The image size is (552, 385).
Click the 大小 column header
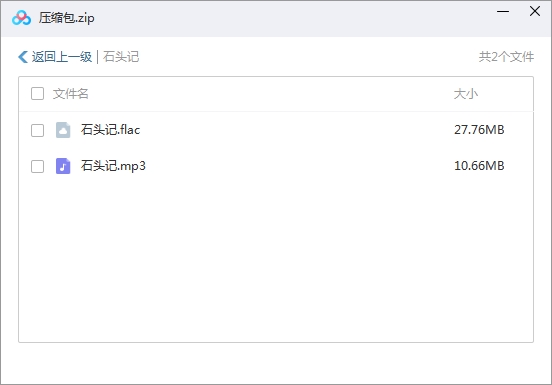pos(465,94)
